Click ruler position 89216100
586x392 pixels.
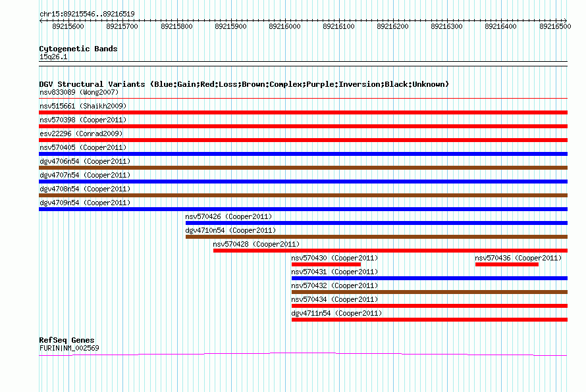tap(338, 26)
